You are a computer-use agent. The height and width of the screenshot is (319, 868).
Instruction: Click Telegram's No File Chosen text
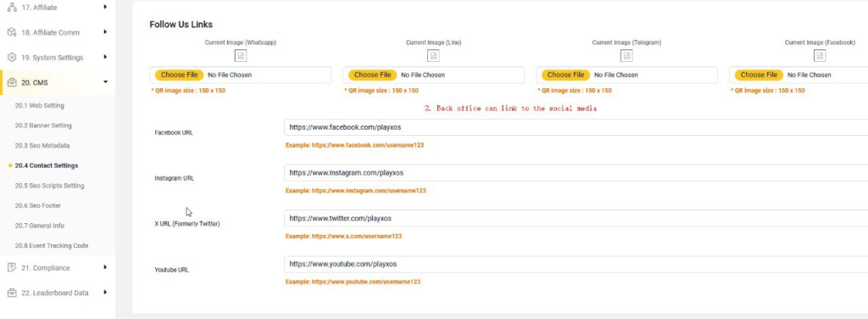tap(616, 75)
